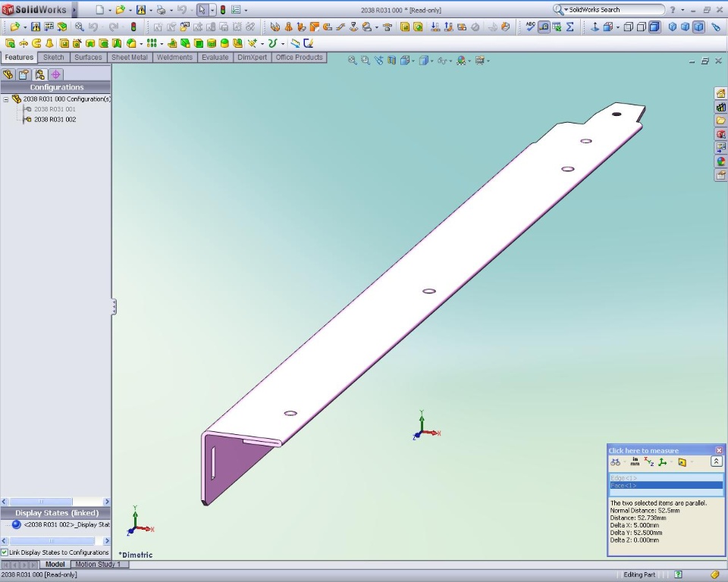Screen dimensions: 728x582
Task: Click the New document icon
Action: click(100, 10)
